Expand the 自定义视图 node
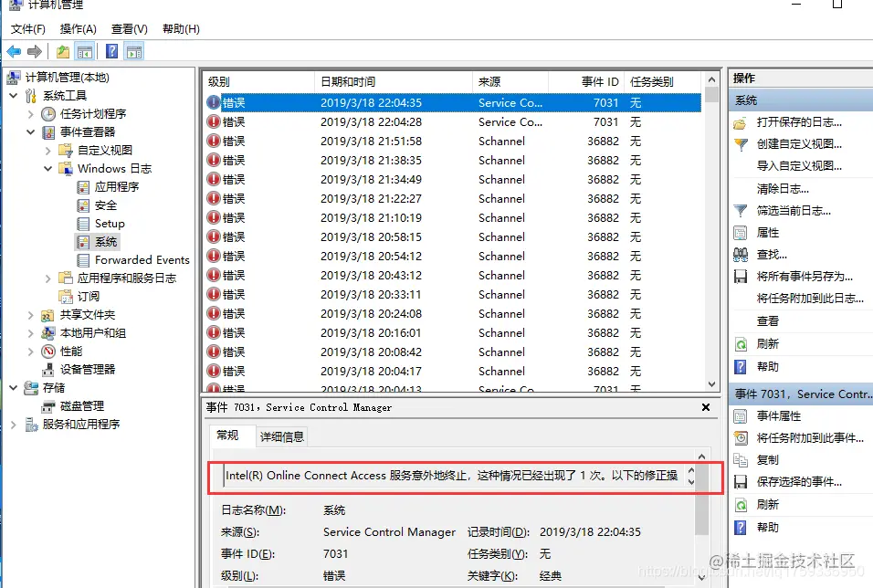 pos(47,151)
